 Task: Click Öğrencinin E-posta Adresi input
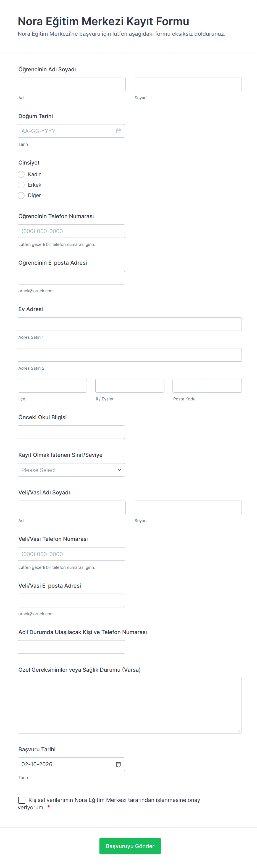(71, 278)
